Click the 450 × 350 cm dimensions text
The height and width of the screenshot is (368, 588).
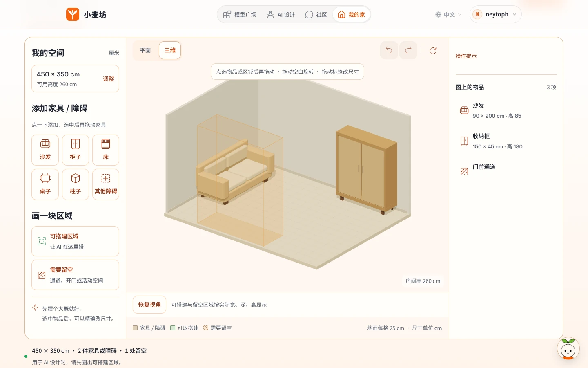[x=58, y=74]
